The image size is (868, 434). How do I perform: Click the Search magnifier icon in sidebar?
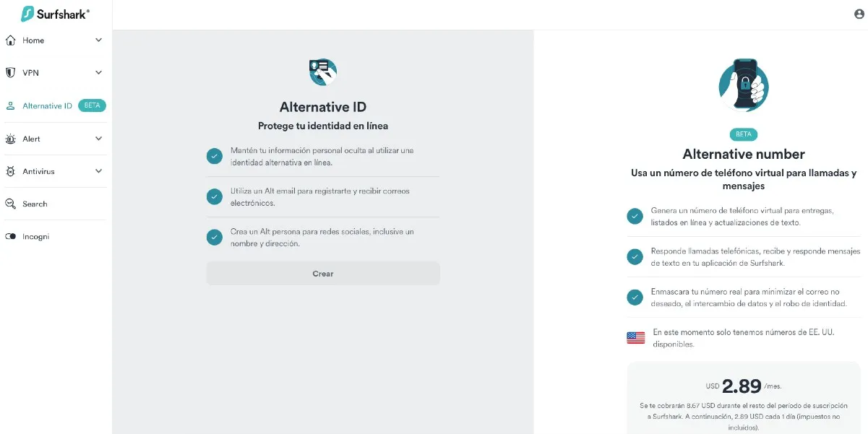(11, 204)
